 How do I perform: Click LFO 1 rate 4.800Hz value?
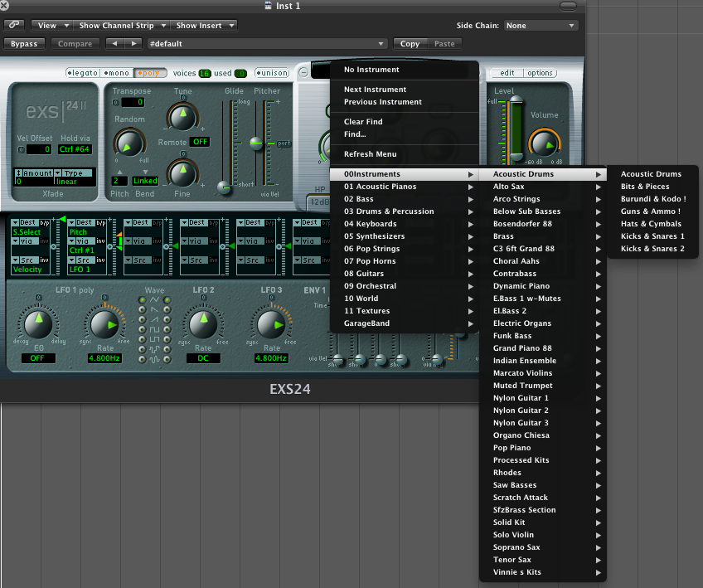pos(104,358)
